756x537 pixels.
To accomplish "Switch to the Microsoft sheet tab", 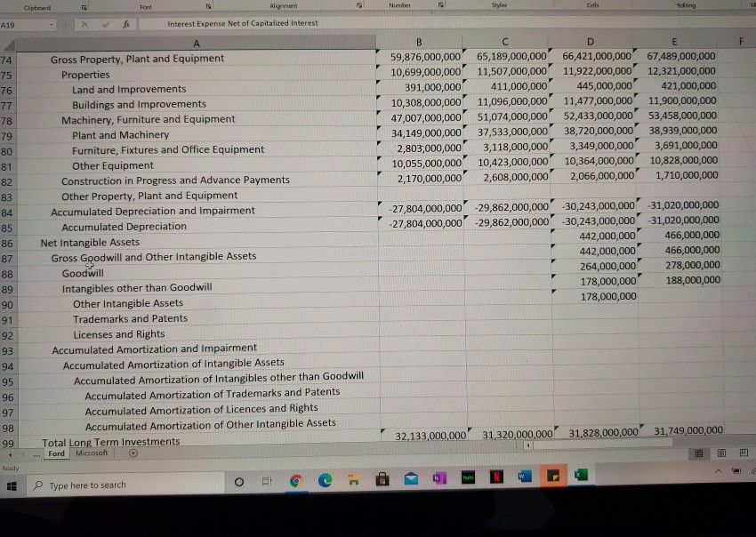I will [x=92, y=453].
